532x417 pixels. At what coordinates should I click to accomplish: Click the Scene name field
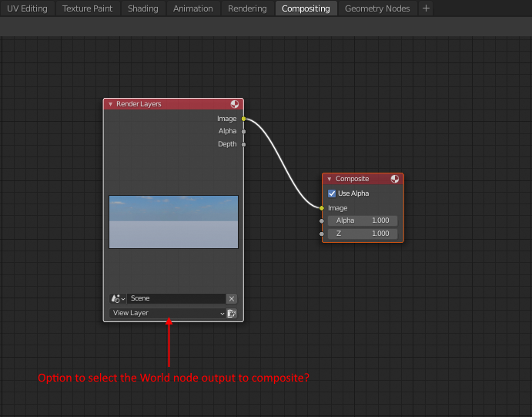point(176,298)
